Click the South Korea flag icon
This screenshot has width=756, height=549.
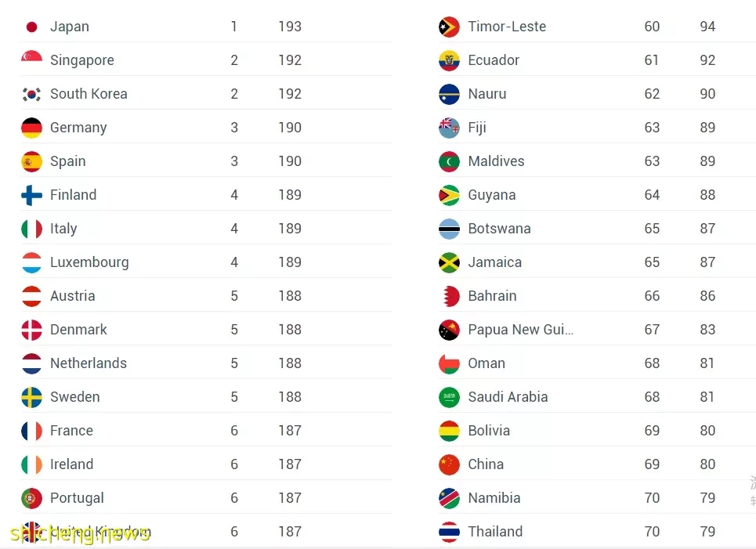[32, 95]
